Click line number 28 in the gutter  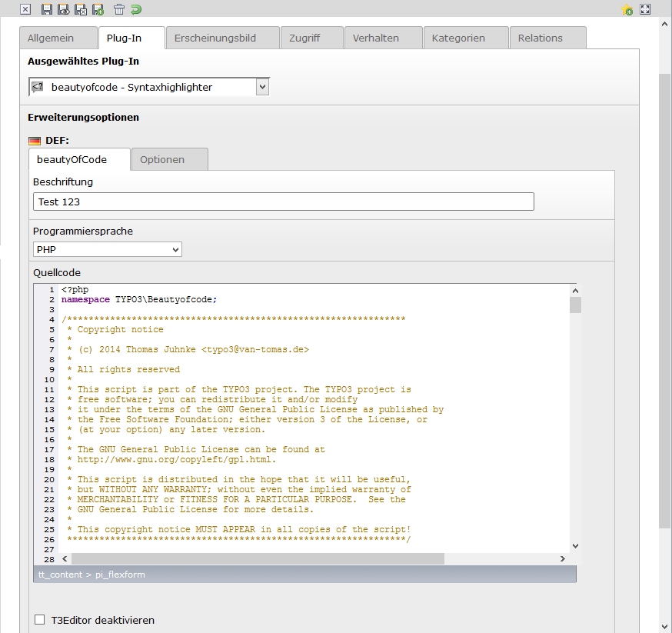point(49,559)
